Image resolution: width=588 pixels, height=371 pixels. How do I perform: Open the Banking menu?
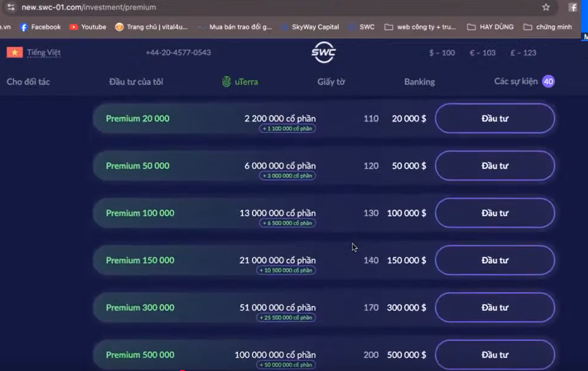point(419,82)
